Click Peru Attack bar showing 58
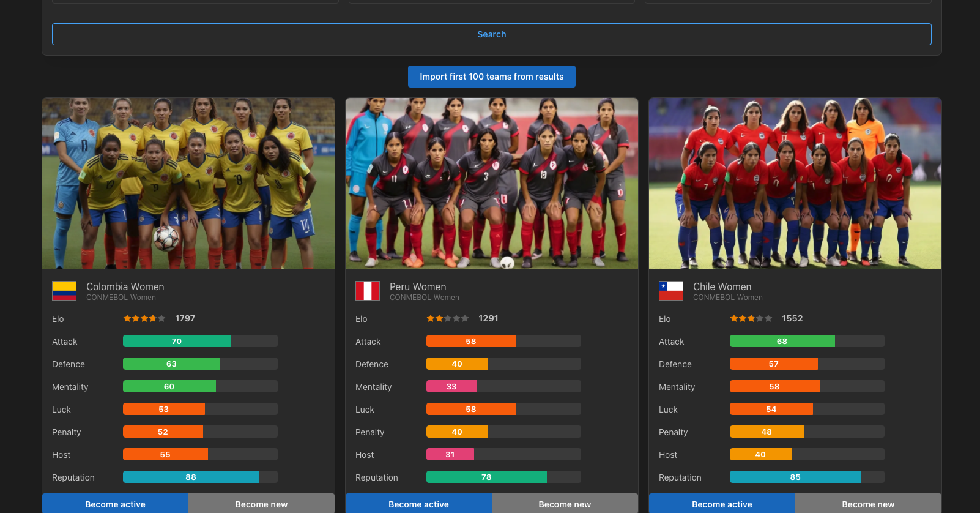This screenshot has height=513, width=980. coord(503,341)
